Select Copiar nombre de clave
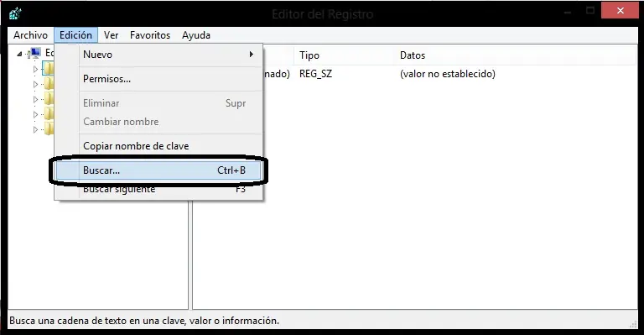 pos(158,146)
